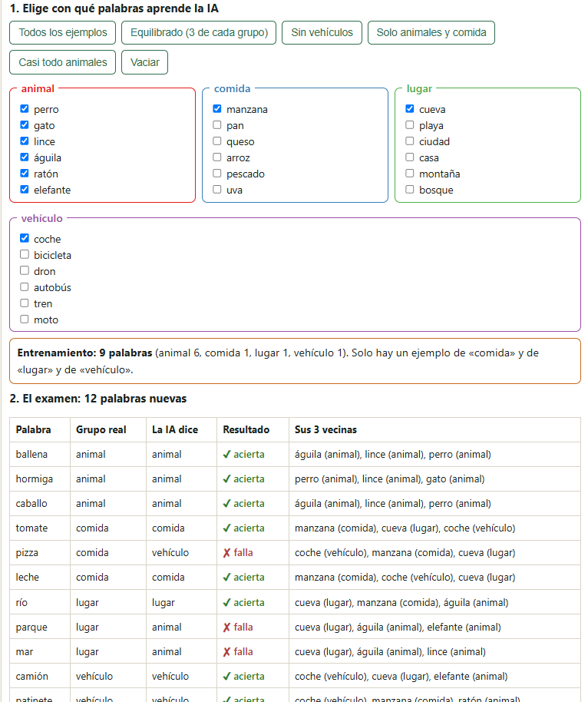Uncheck the 'águila' animal checkbox
The width and height of the screenshot is (588, 702).
pyautogui.click(x=25, y=157)
